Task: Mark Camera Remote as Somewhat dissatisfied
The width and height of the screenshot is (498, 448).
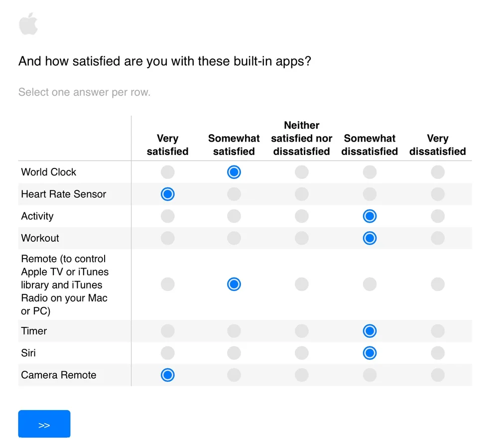Action: (x=370, y=375)
